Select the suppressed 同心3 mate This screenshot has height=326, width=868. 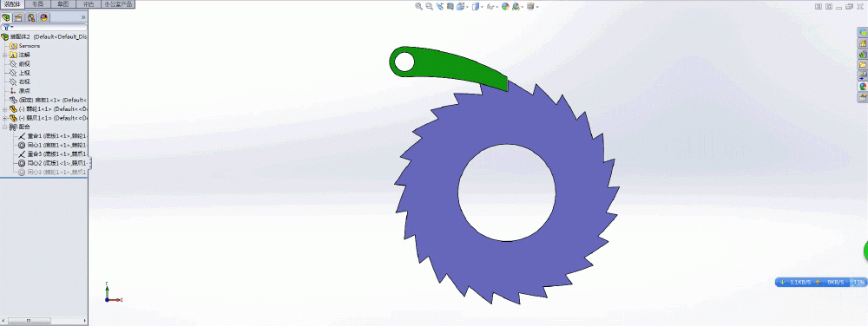[x=53, y=172]
